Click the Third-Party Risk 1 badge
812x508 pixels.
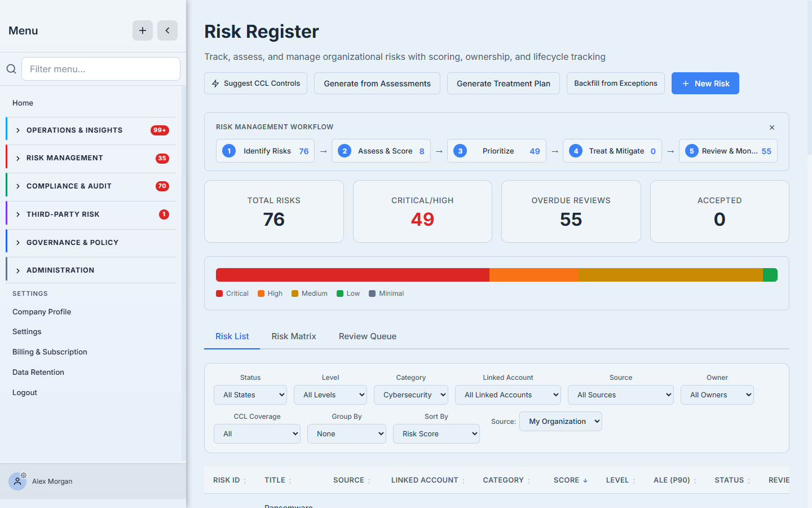pos(164,214)
